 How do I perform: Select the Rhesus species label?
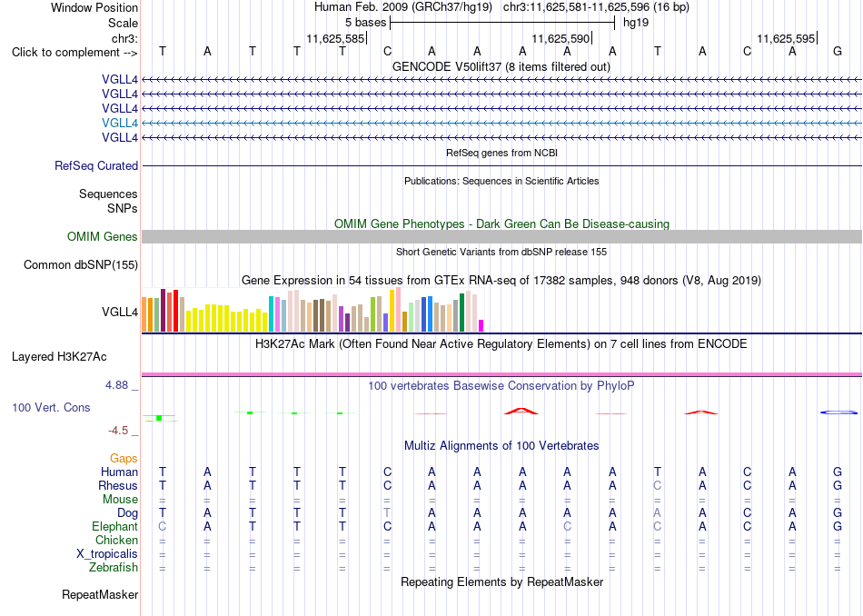click(x=118, y=485)
